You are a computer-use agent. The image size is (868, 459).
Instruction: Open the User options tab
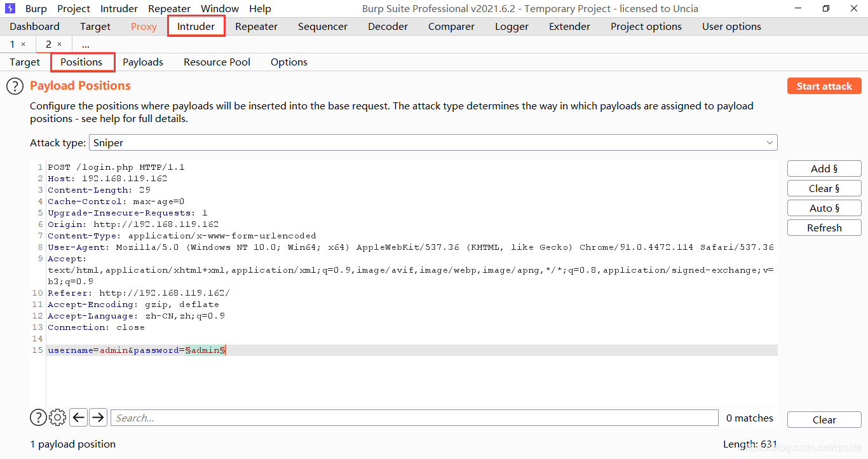(731, 27)
